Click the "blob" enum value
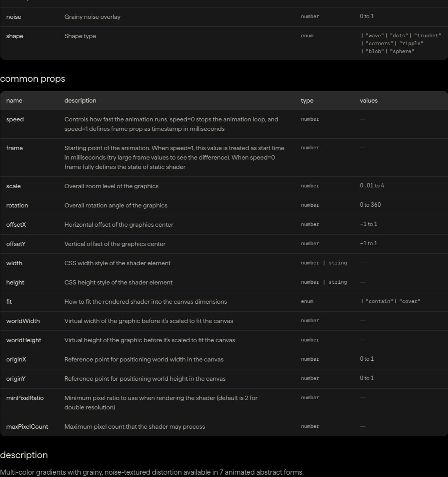 (375, 51)
